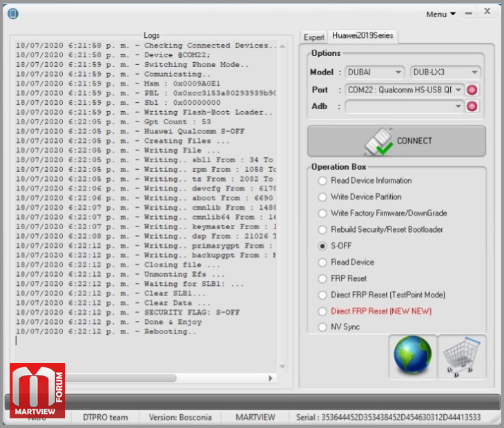Click the 'SECURITY FLAG: S-OFF' log line
Screen dimensions: 504x428
[128, 313]
